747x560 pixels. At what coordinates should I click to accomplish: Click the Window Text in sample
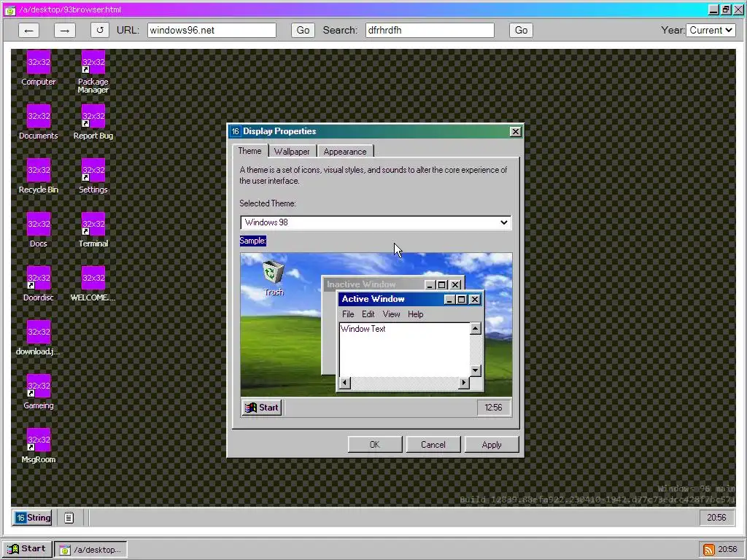(x=363, y=329)
